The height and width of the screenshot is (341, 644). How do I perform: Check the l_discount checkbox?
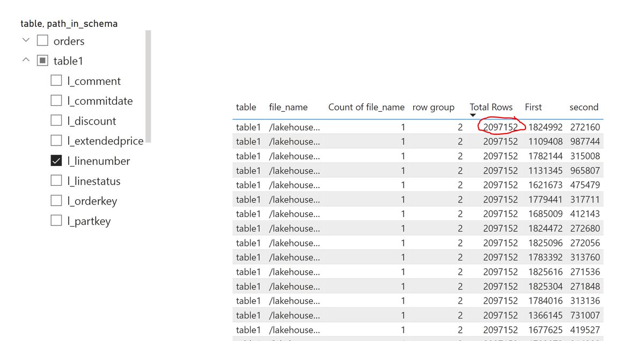56,121
